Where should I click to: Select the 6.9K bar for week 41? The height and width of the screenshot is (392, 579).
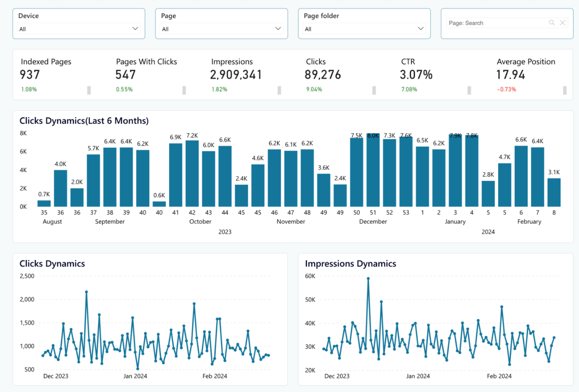click(x=176, y=175)
